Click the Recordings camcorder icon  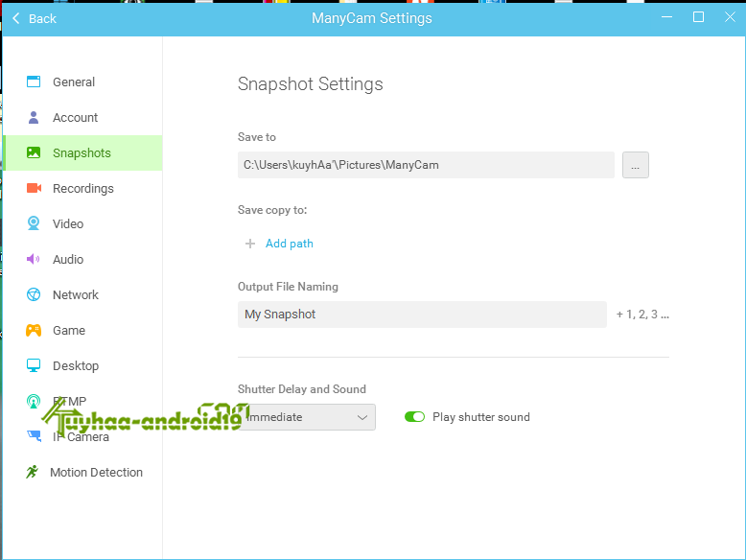(x=34, y=188)
